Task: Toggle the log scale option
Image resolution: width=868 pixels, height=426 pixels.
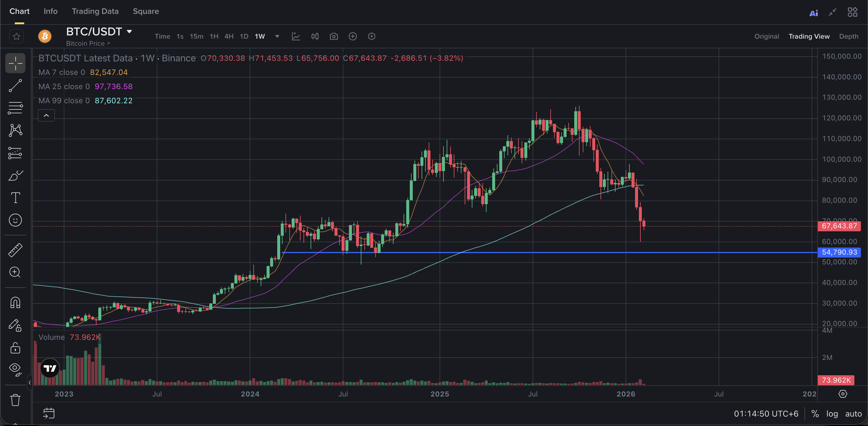Action: coord(832,414)
